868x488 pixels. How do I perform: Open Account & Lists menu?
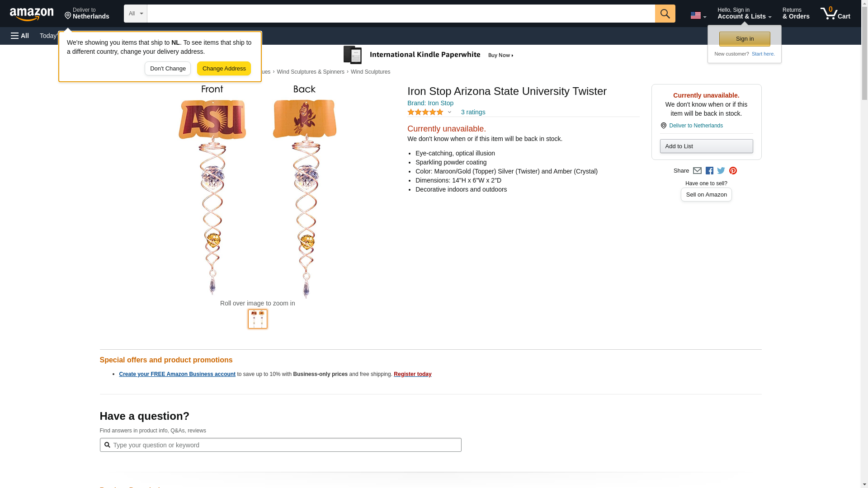pos(744,14)
